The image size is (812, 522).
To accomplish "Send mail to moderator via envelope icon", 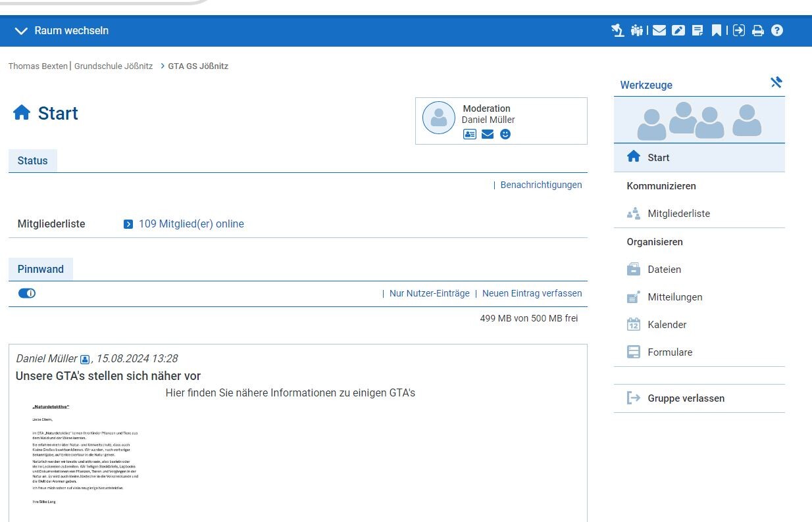I will 488,134.
